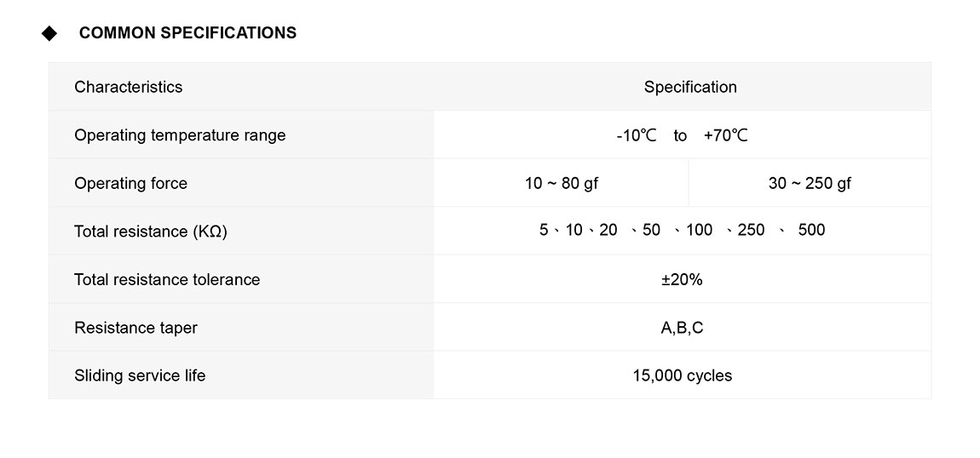The image size is (980, 458).
Task: Select the Operating temperature range label
Action: point(180,135)
